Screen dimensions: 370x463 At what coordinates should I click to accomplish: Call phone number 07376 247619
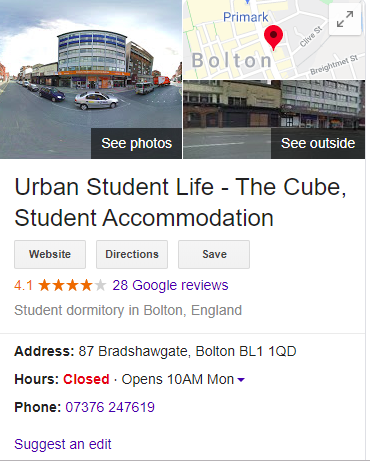[x=110, y=407]
